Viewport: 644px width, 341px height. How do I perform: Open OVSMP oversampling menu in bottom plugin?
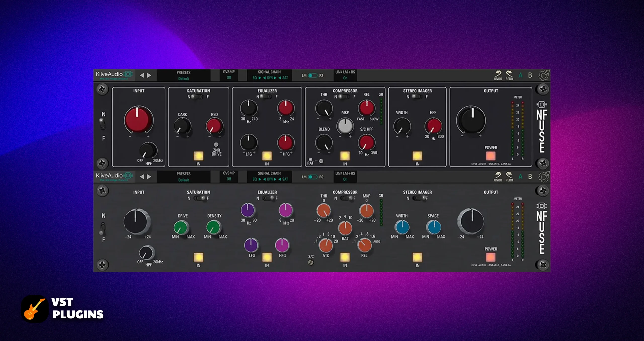click(229, 176)
